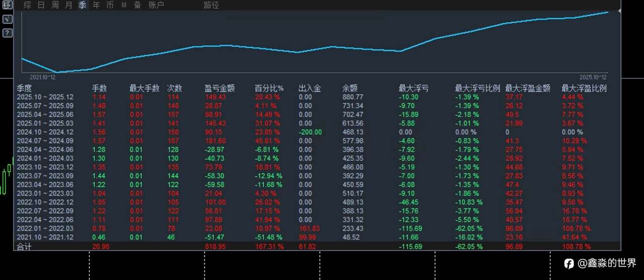Switch to the 年 yearly tab
This screenshot has height=280, width=644.
click(96, 5)
